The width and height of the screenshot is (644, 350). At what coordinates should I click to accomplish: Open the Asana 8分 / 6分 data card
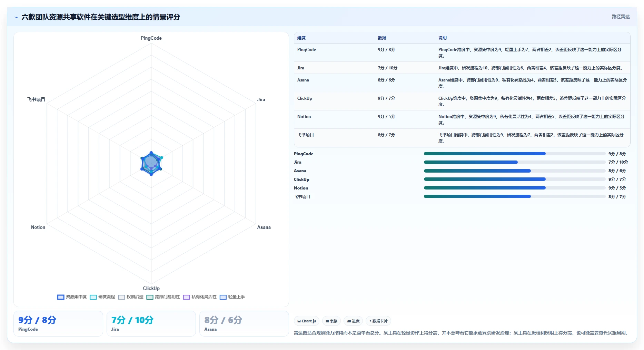[244, 323]
